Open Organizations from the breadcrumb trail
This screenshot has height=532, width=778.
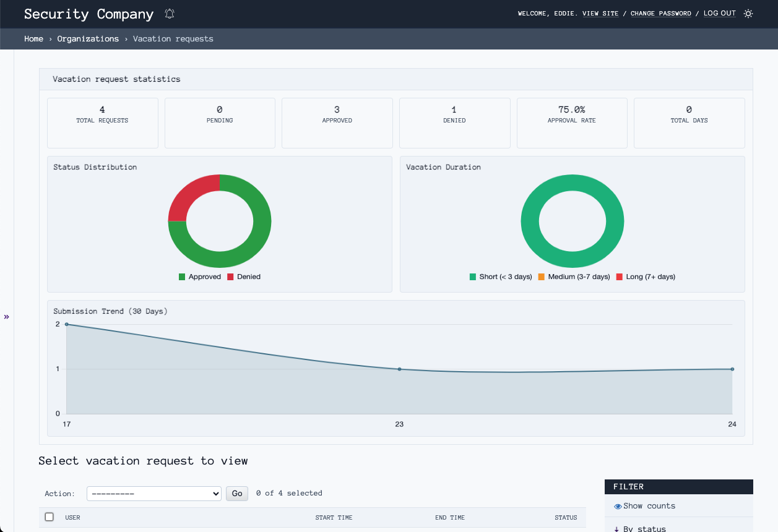88,38
